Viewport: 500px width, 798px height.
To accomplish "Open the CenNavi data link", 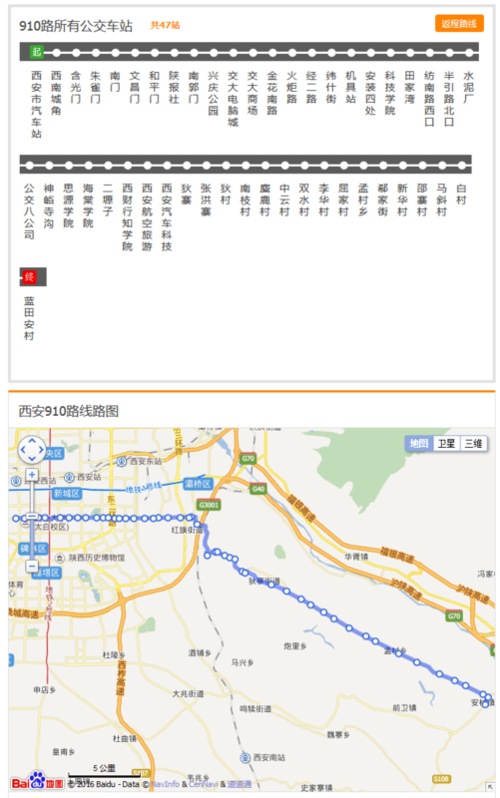I will (x=204, y=784).
